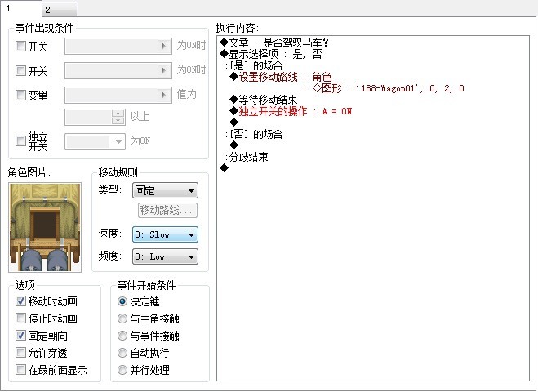
Task: Select the 显示选择项：是, 否 command line
Action: [x=271, y=54]
